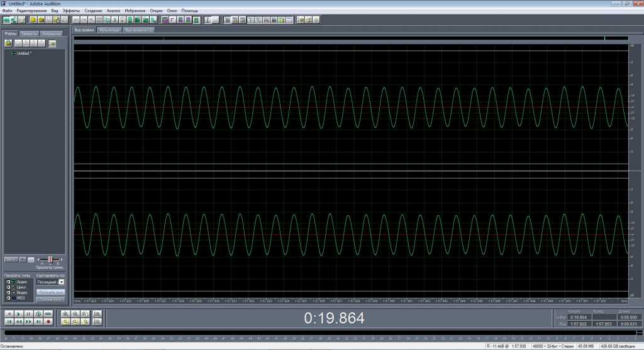Screen dimensions: 644x350
Task: Open the Помощь menu
Action: point(190,11)
